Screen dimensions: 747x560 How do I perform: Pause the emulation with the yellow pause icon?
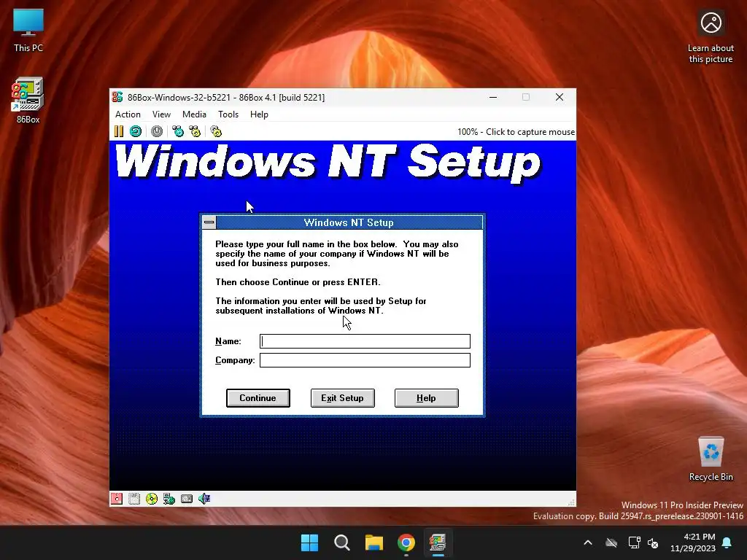click(x=119, y=131)
